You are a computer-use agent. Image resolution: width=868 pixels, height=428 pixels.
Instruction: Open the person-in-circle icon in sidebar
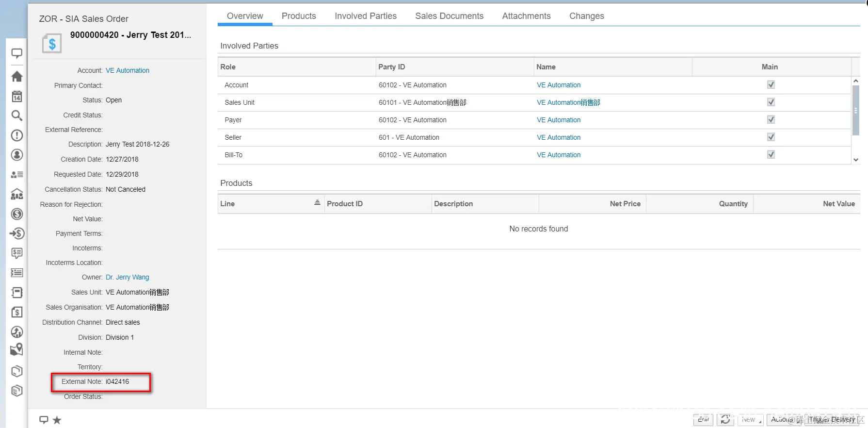point(17,155)
